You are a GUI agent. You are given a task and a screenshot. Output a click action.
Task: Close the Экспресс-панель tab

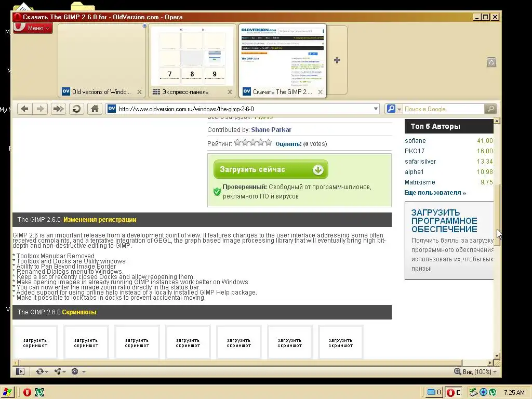tap(230, 92)
